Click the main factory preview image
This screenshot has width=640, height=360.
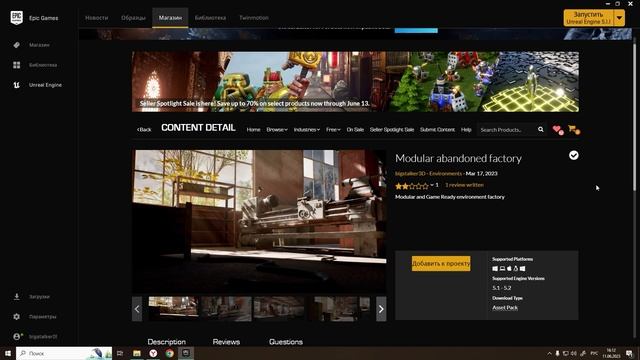259,221
